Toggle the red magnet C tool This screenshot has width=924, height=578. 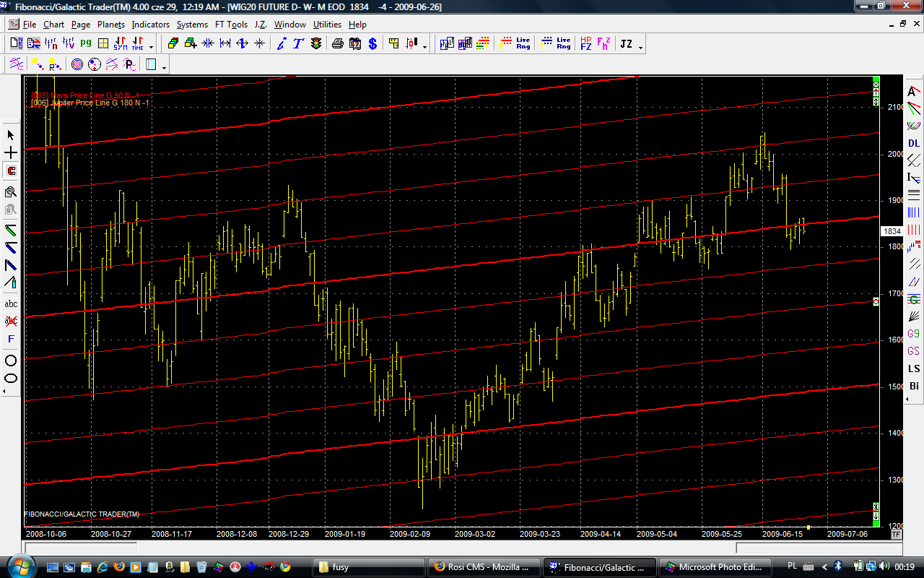tap(11, 171)
